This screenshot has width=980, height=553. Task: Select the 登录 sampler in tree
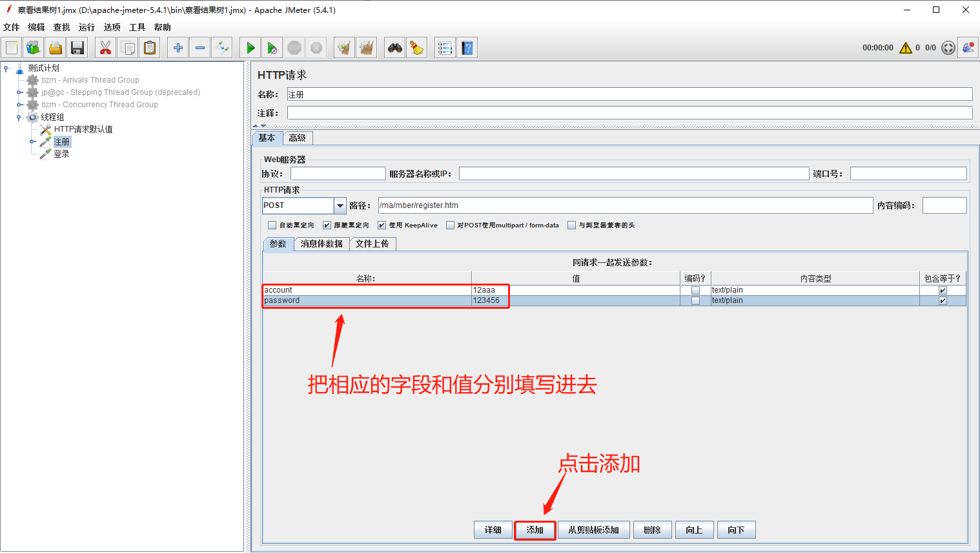coord(61,154)
